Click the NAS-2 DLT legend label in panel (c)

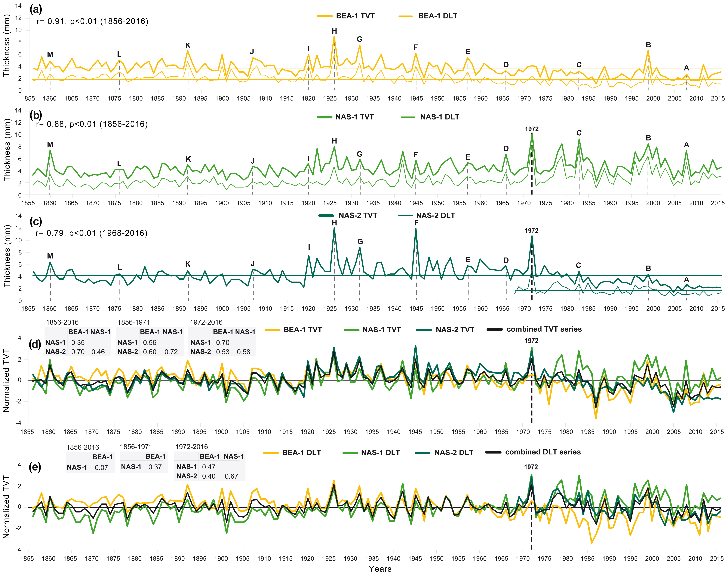[x=435, y=215]
